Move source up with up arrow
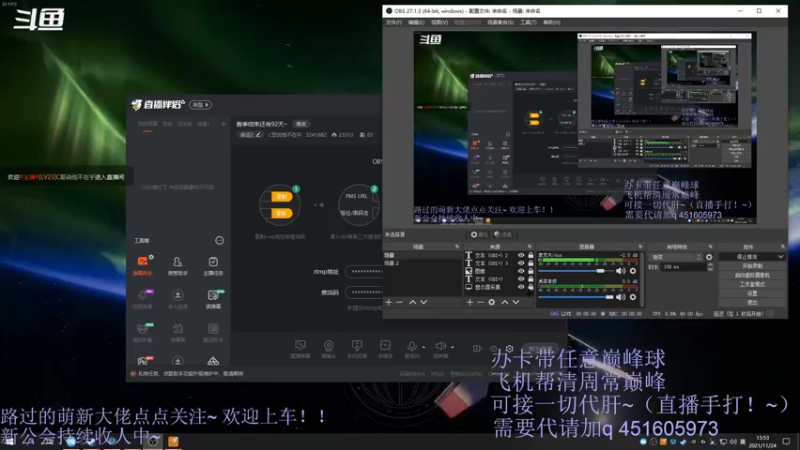 tap(505, 302)
